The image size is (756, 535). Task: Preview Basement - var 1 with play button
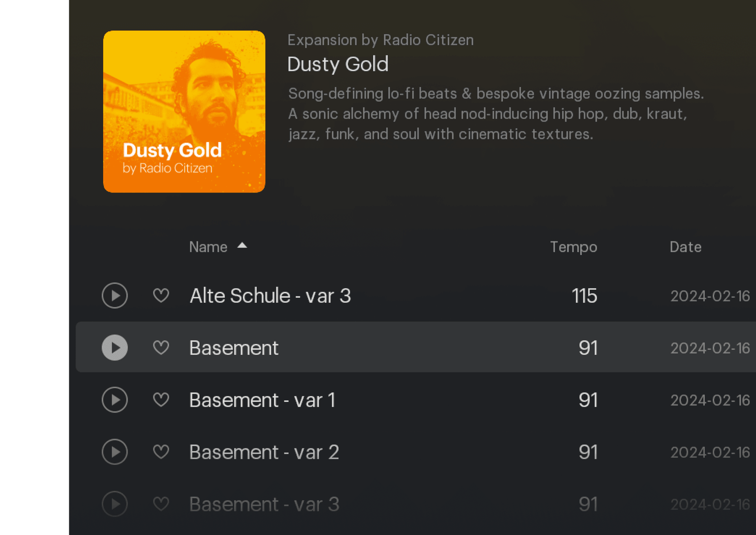115,400
